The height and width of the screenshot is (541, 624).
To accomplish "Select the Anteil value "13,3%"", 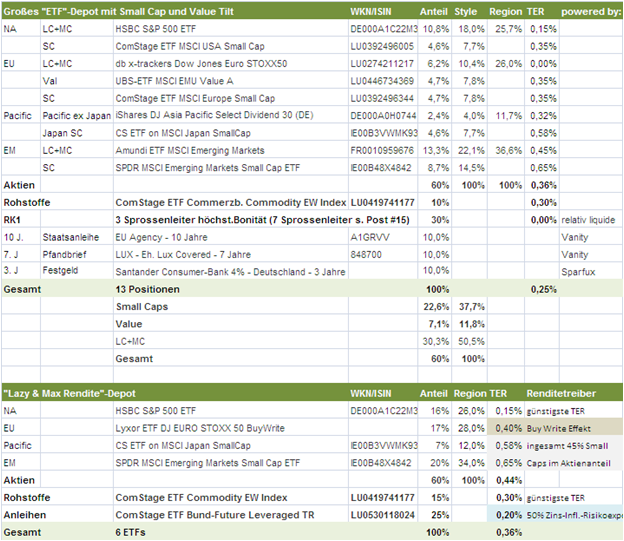I will coord(435,150).
